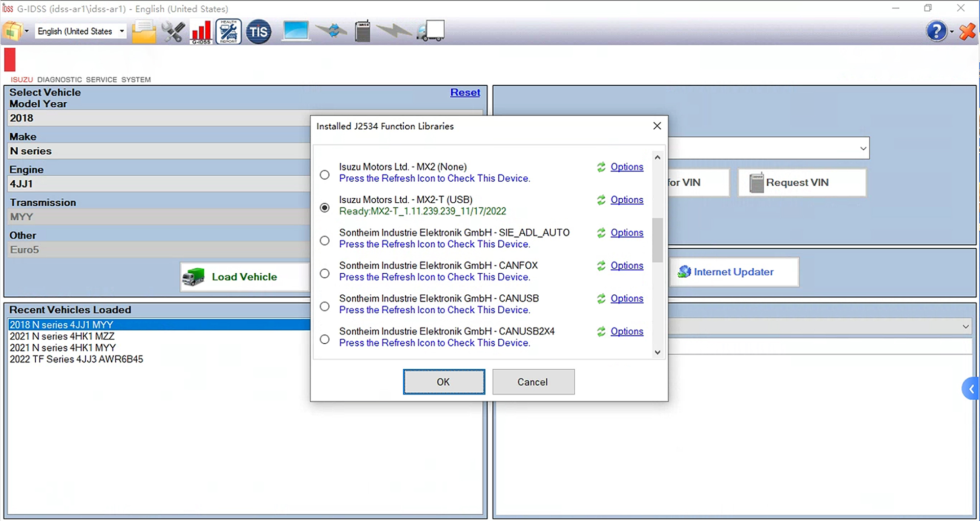Click OK in J2534 libraries dialog
Image resolution: width=980 pixels, height=521 pixels.
point(443,382)
